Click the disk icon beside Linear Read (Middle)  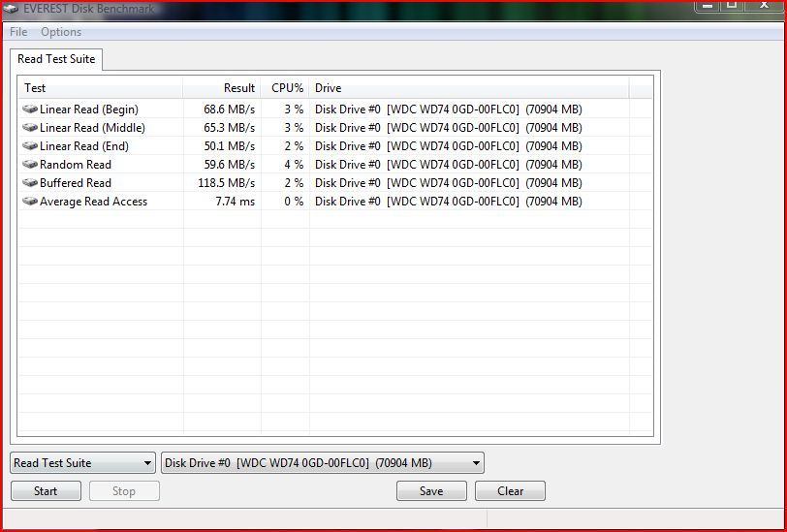point(30,128)
